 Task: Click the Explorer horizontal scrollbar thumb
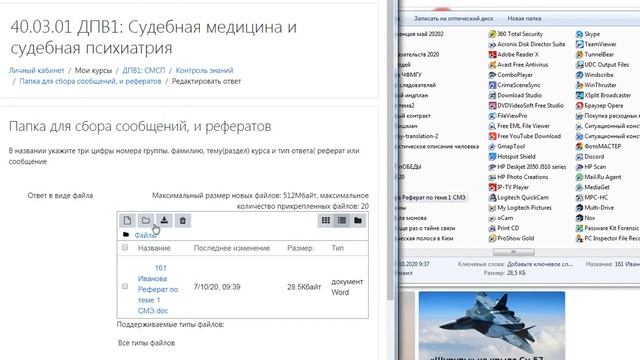513,251
